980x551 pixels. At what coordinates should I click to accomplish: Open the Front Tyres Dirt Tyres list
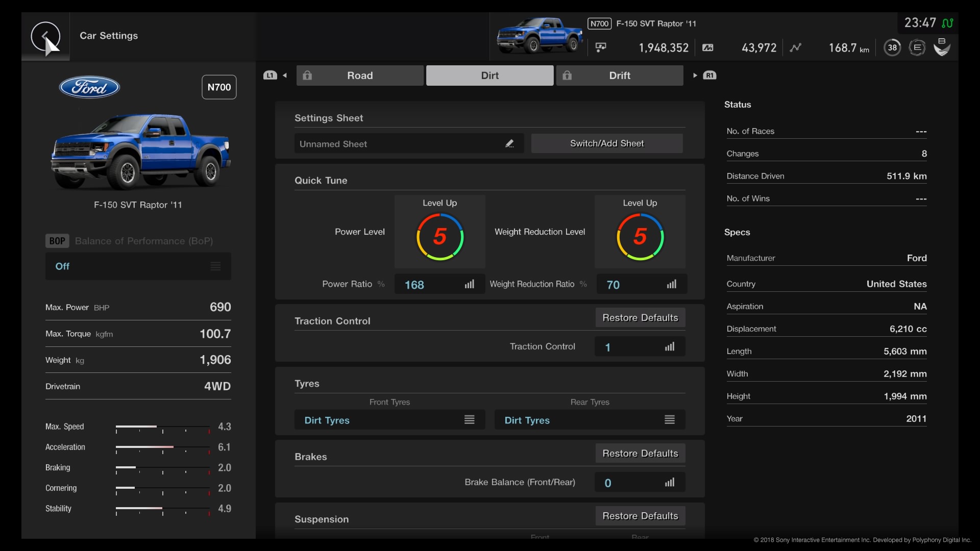click(390, 420)
